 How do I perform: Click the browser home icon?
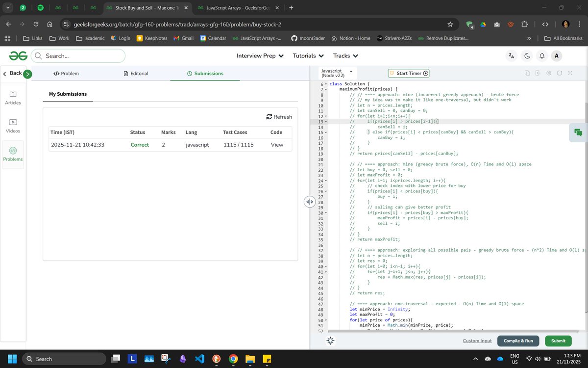(x=50, y=24)
